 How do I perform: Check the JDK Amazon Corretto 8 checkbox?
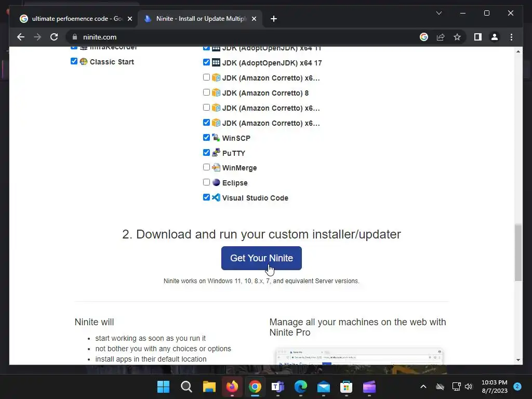point(206,92)
